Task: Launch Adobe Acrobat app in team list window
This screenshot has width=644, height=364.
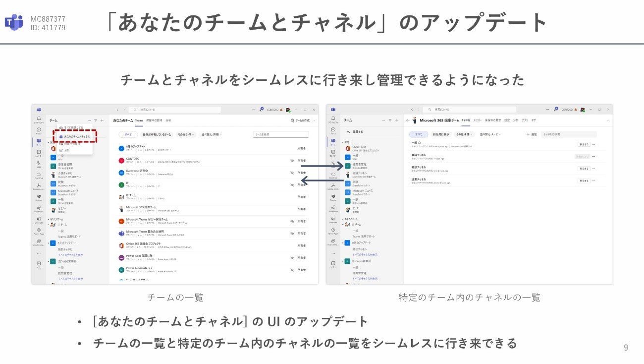Action: 38,186
